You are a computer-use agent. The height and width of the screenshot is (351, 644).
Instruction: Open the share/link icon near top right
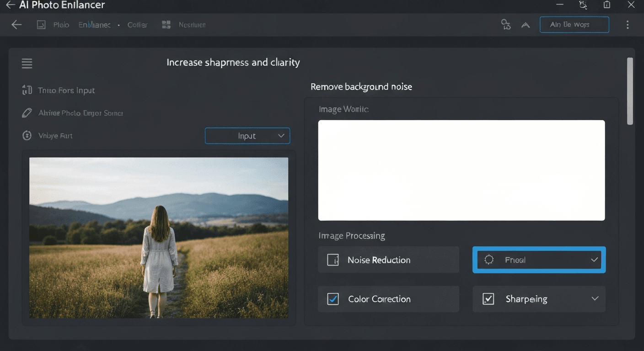[505, 25]
